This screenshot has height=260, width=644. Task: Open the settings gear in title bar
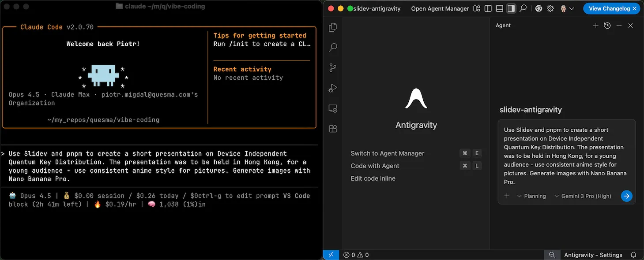pos(550,8)
